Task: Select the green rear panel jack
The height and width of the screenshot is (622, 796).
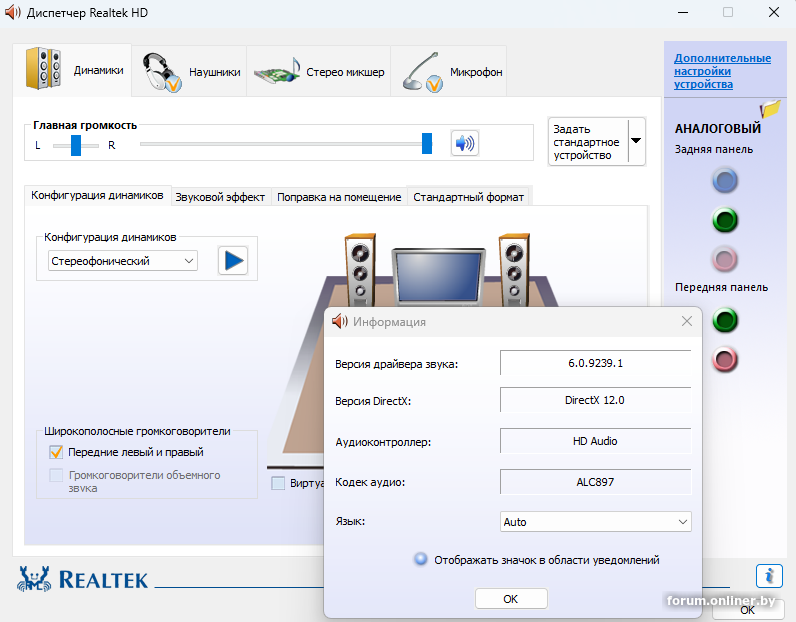Action: 724,220
